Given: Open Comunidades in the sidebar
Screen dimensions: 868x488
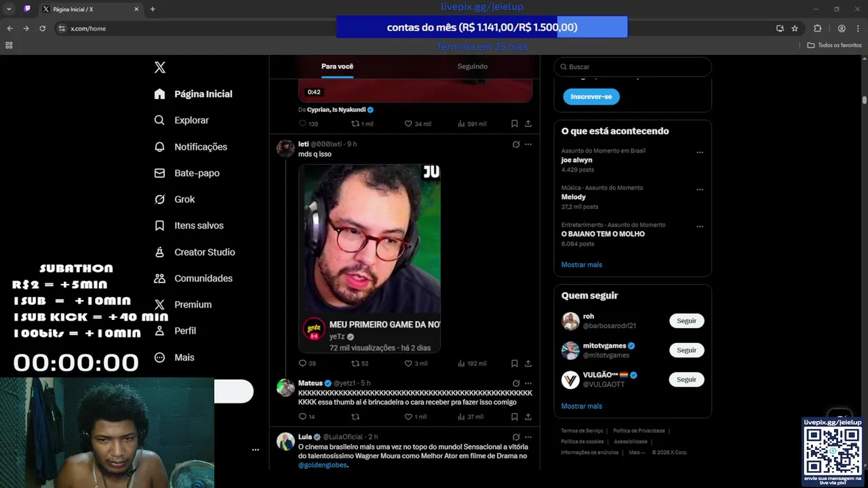Looking at the screenshot, I should pos(193,279).
